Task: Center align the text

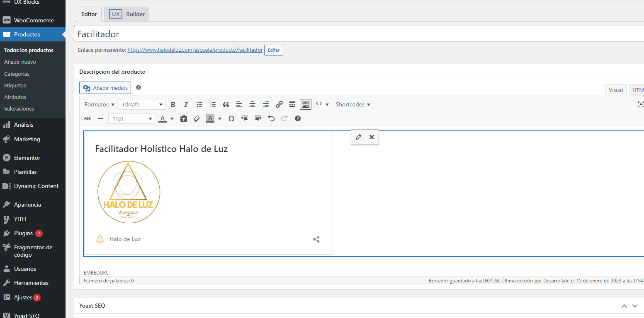Action: 253,104
